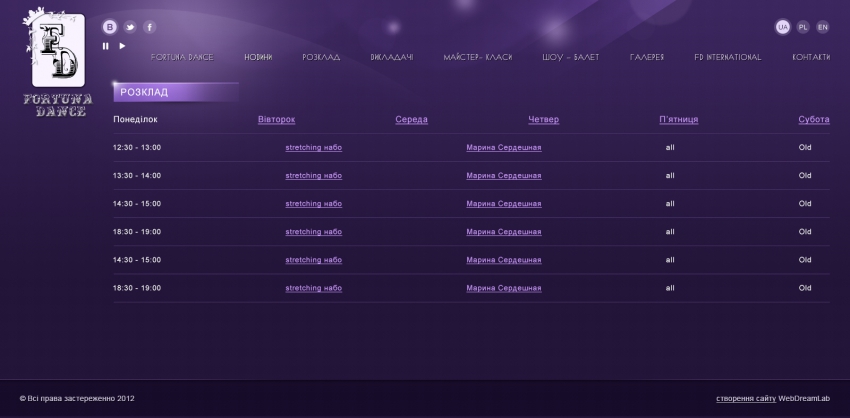
Task: Open the Twitter social icon
Action: tap(130, 27)
